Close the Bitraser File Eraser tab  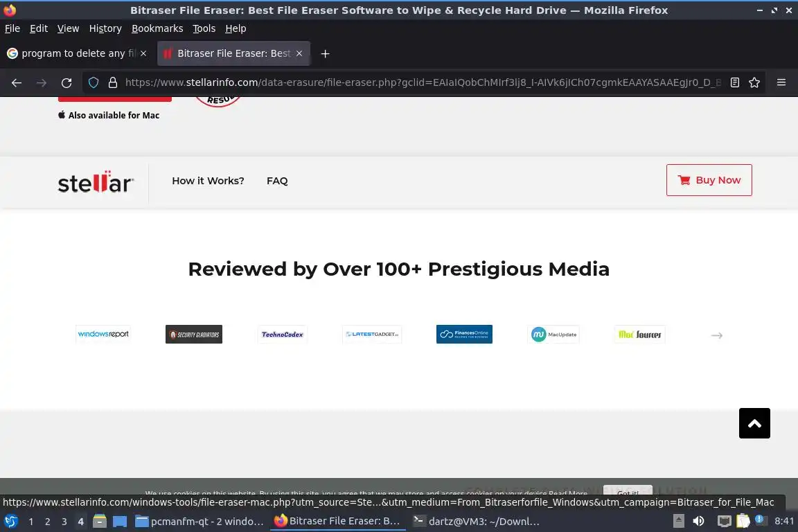tap(299, 53)
